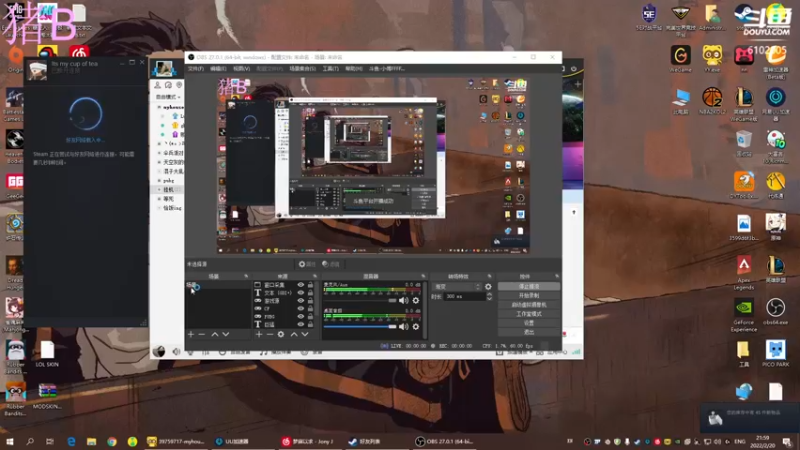Click 退出 button in controls
This screenshot has height=450, width=800.
tap(529, 332)
